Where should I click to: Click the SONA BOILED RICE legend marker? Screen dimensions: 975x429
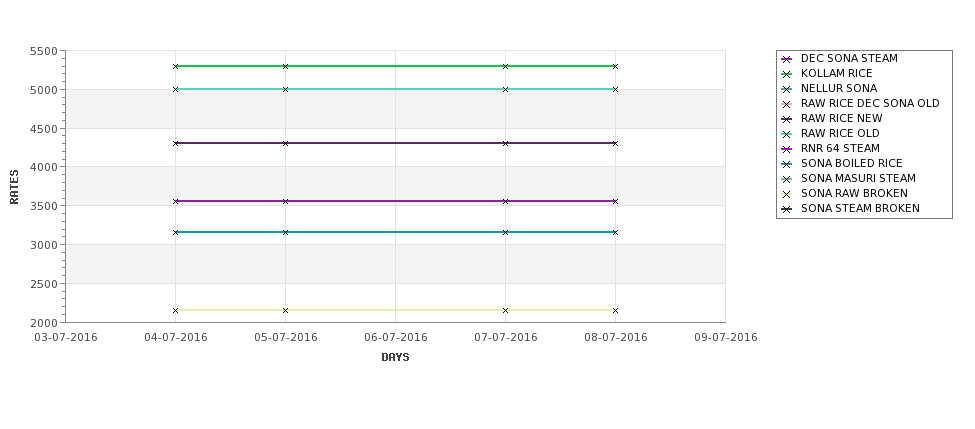click(x=787, y=164)
